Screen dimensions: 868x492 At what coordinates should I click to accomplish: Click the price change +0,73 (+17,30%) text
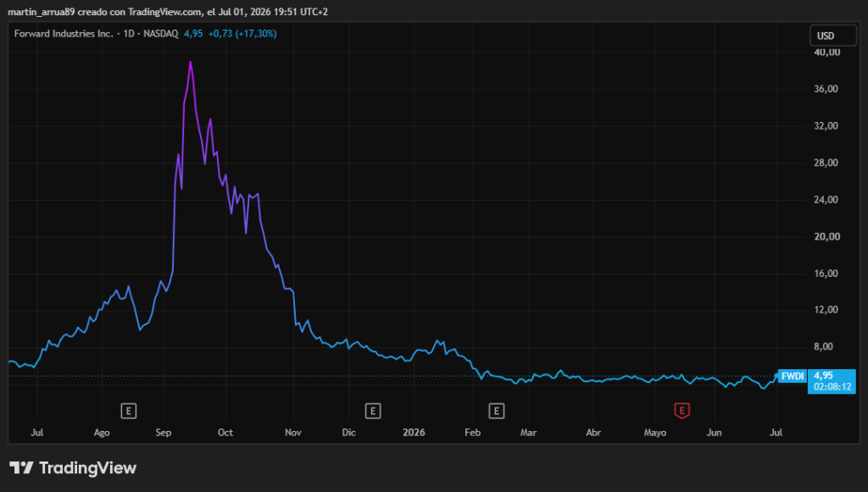pos(242,34)
